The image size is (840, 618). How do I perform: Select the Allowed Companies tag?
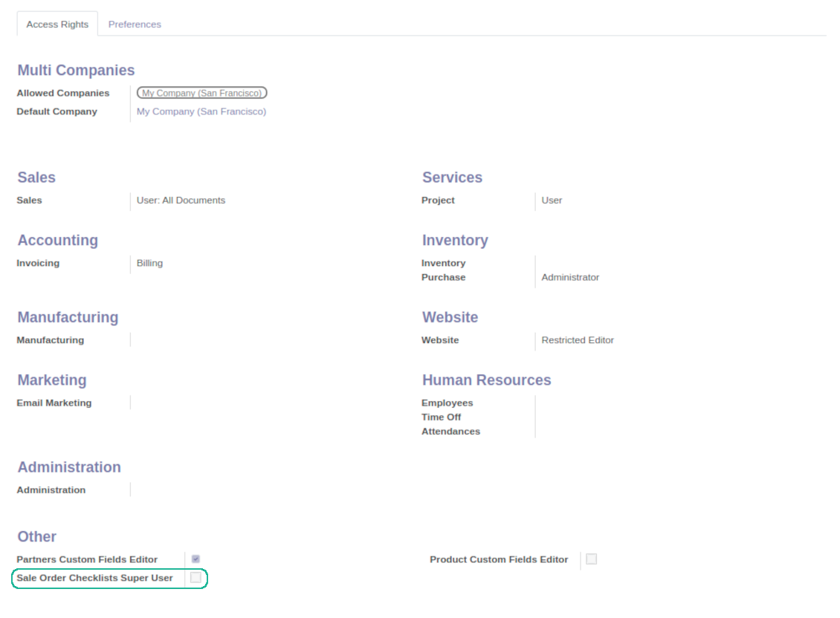[201, 93]
